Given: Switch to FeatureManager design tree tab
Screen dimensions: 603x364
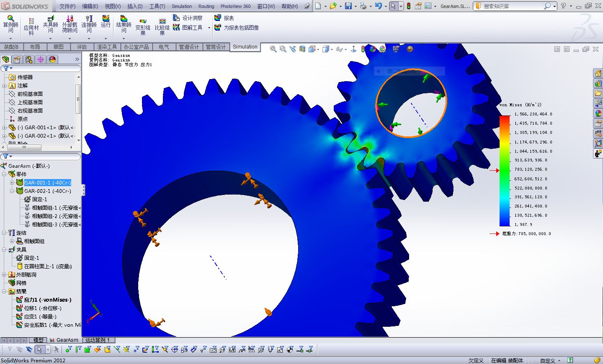Looking at the screenshot, I should tap(6, 59).
